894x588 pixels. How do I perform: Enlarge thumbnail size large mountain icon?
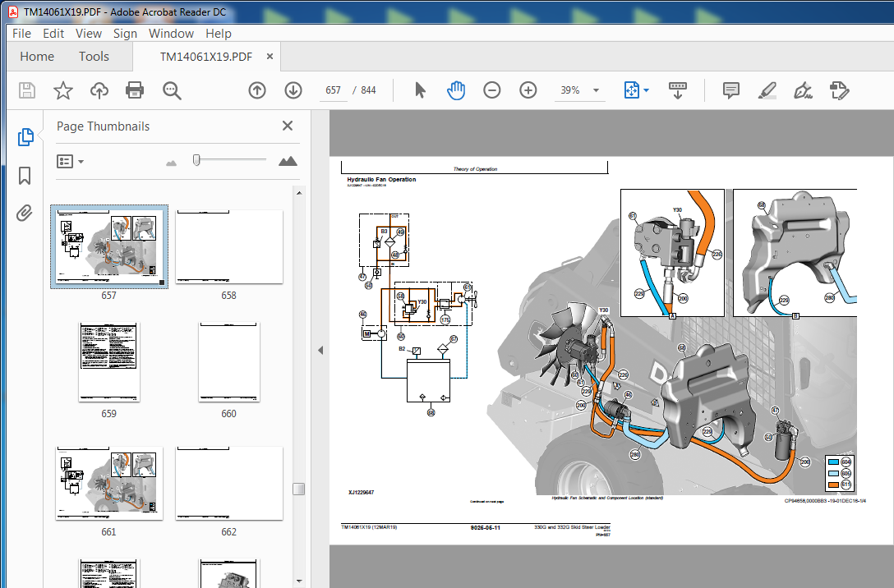288,161
